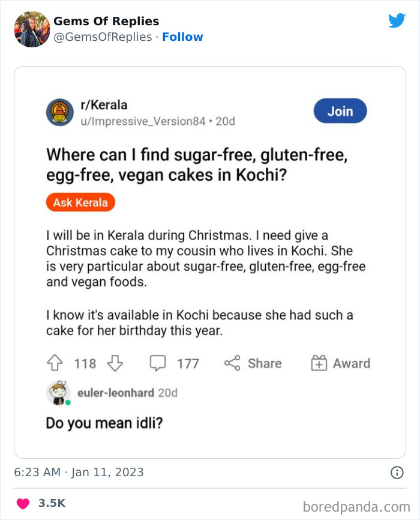Open euler-leonhard username link

pos(116,393)
